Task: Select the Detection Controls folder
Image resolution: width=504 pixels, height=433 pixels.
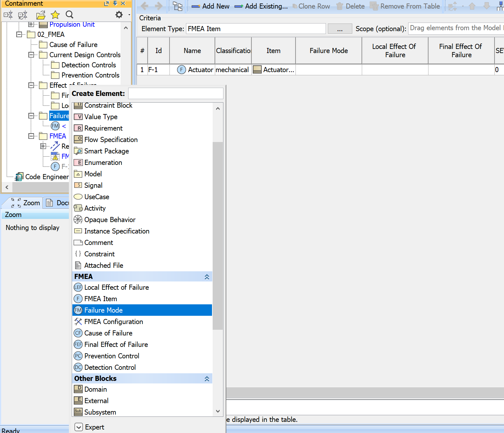Action: (89, 65)
